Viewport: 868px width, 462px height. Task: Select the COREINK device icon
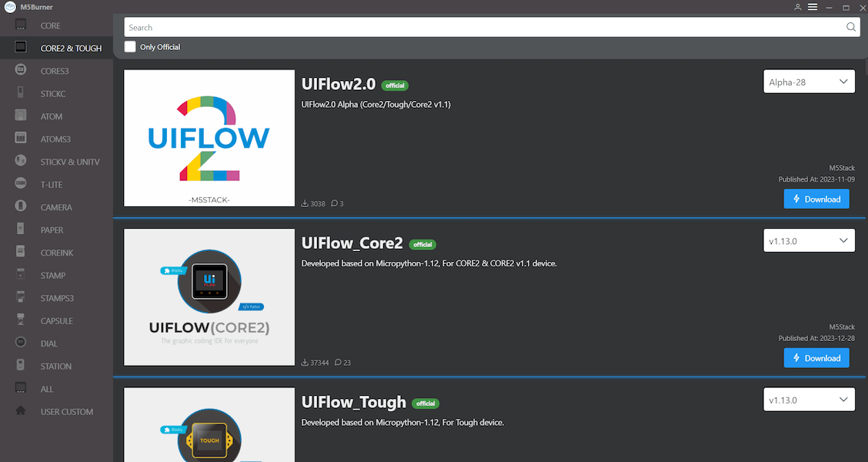coord(21,252)
